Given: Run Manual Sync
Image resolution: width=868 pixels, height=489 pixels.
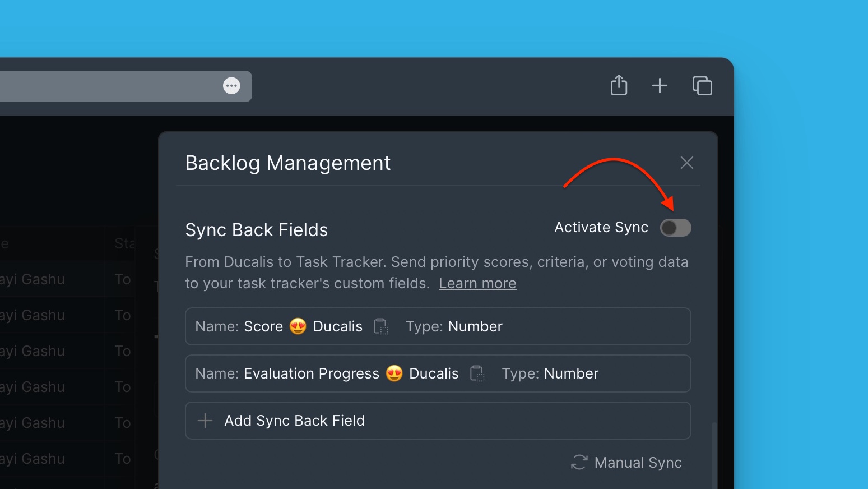Looking at the screenshot, I should coord(626,463).
